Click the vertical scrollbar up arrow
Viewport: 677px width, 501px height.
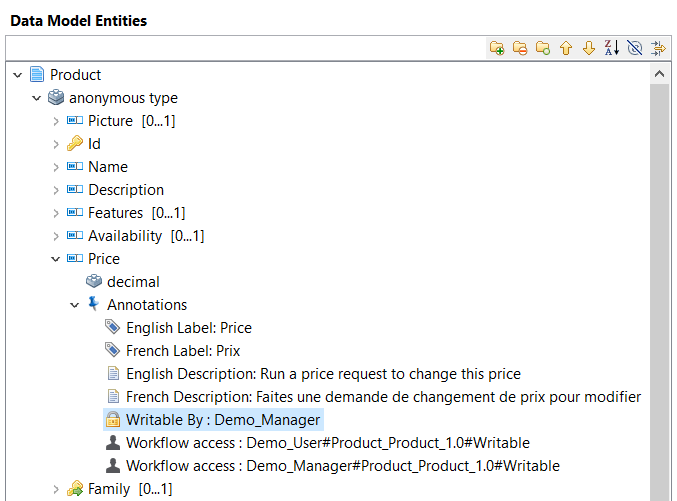pyautogui.click(x=660, y=74)
